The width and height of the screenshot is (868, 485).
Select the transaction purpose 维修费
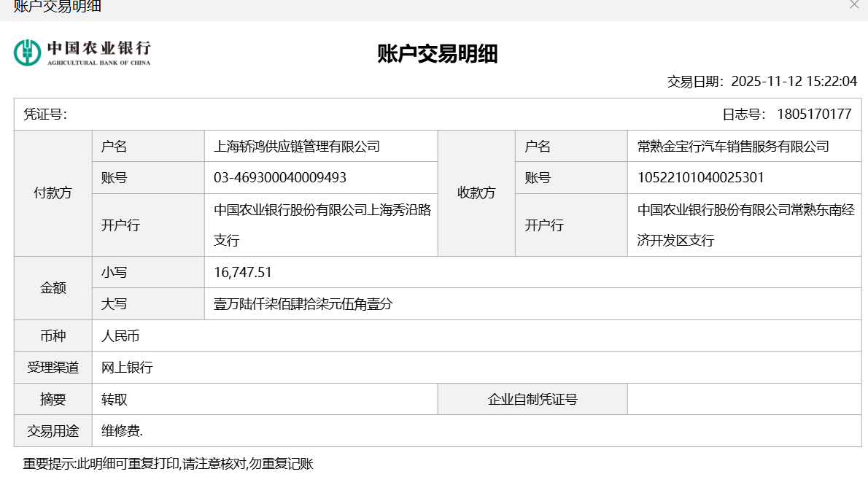click(x=122, y=431)
